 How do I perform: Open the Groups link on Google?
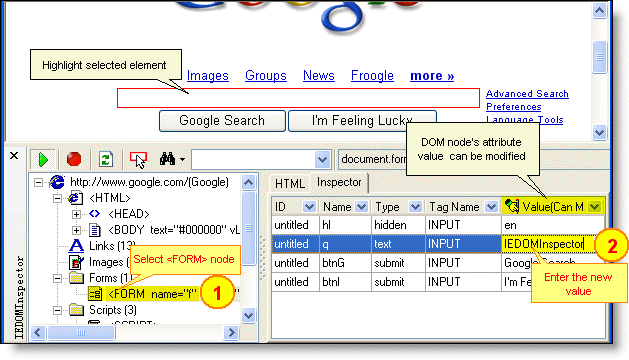click(266, 75)
